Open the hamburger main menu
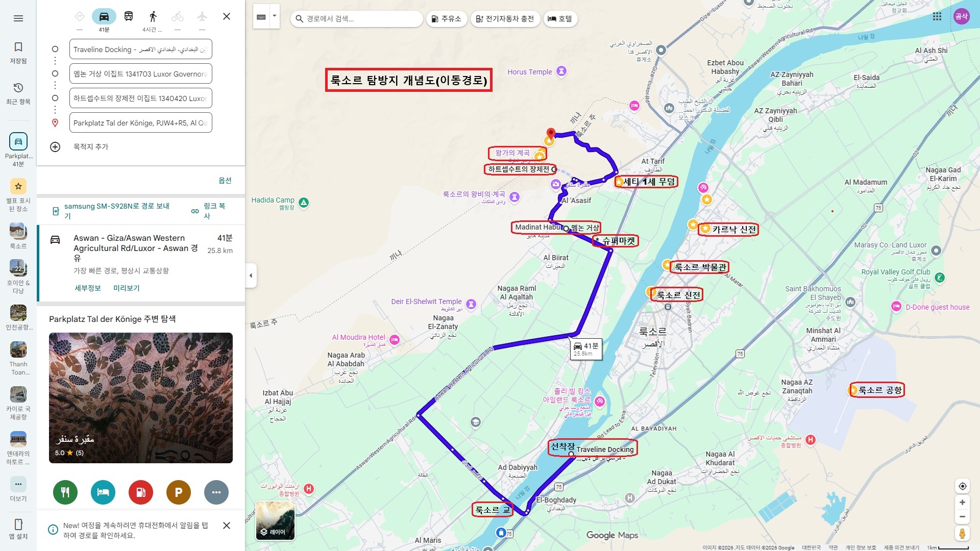 (x=18, y=18)
